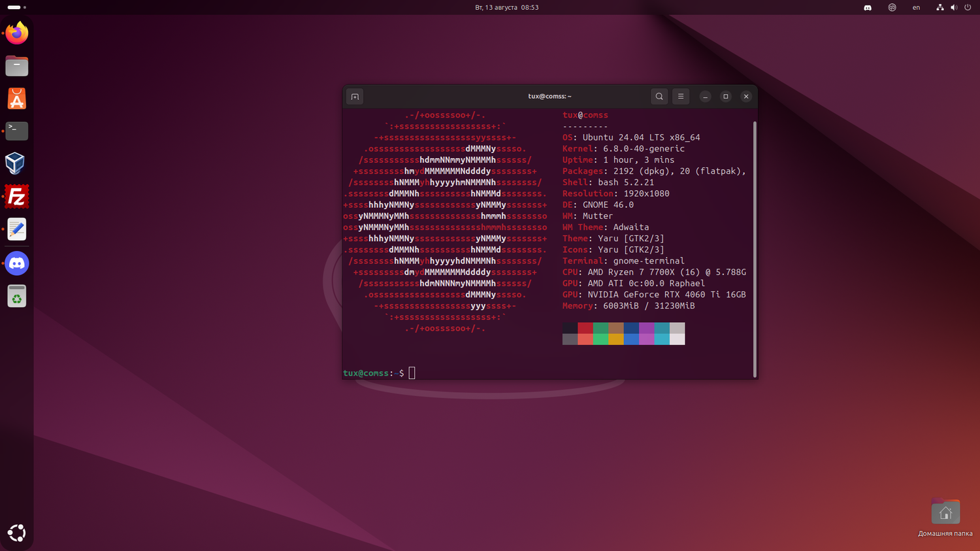Open the Discord tray icon in the top bar
Screen dimensions: 980x551
click(868, 8)
